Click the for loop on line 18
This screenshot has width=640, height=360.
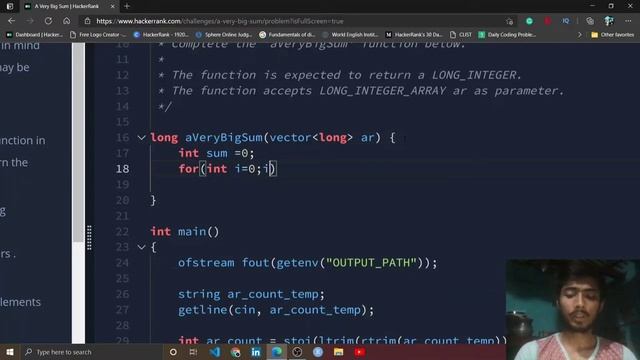(x=227, y=169)
